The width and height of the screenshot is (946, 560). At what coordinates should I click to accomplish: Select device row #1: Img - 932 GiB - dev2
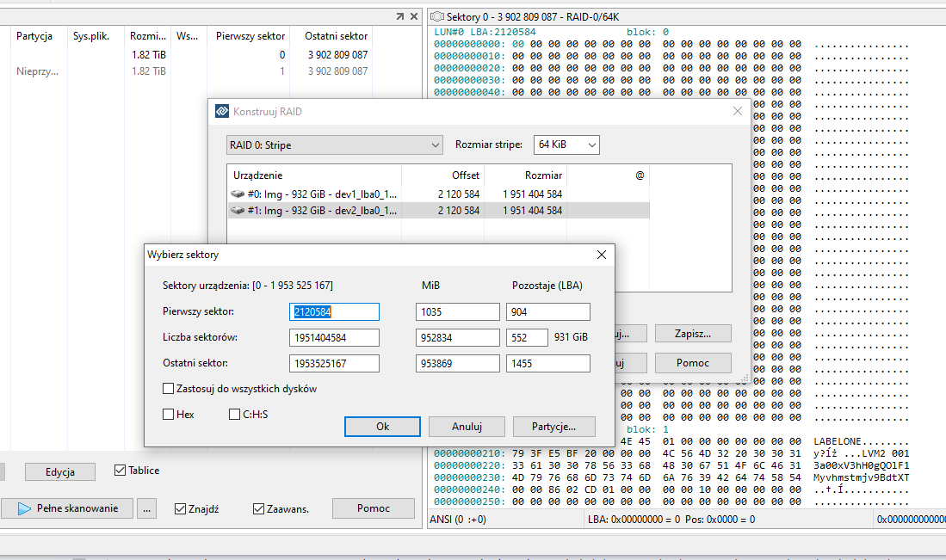point(439,211)
